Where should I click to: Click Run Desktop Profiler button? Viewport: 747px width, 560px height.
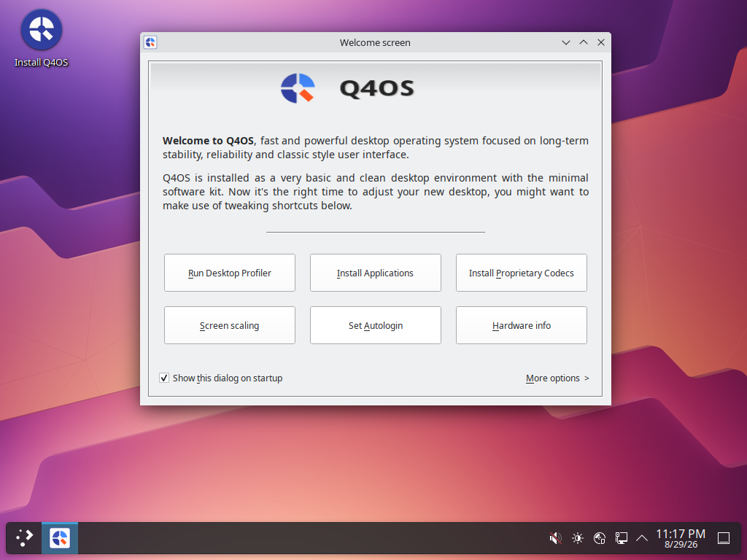[x=230, y=273]
